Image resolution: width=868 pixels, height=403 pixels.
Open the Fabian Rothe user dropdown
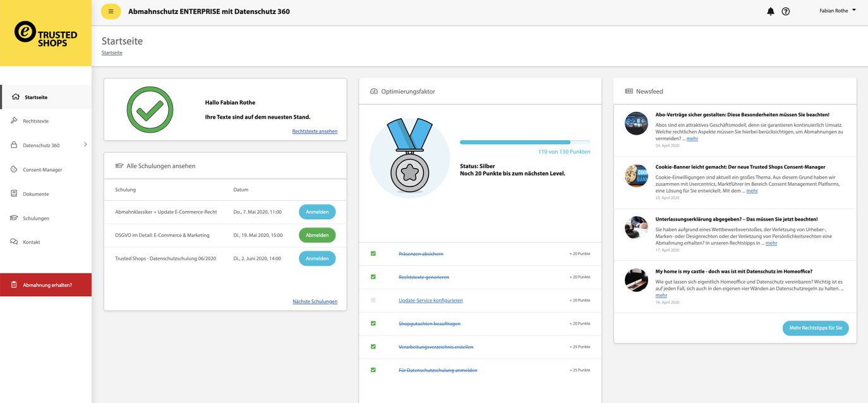838,11
